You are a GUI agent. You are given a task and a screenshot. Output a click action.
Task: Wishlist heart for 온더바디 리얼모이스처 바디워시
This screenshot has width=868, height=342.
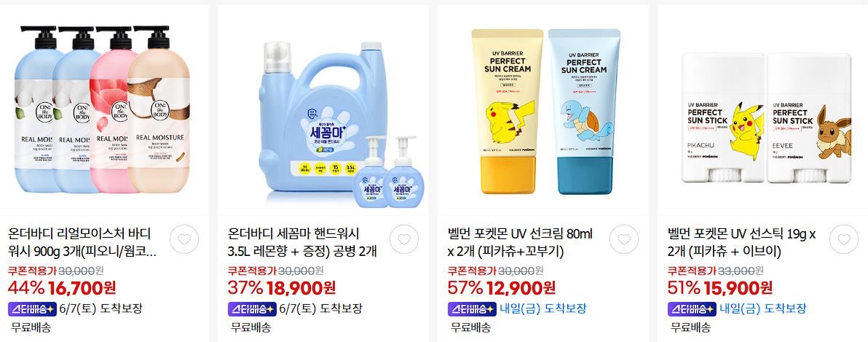184,239
